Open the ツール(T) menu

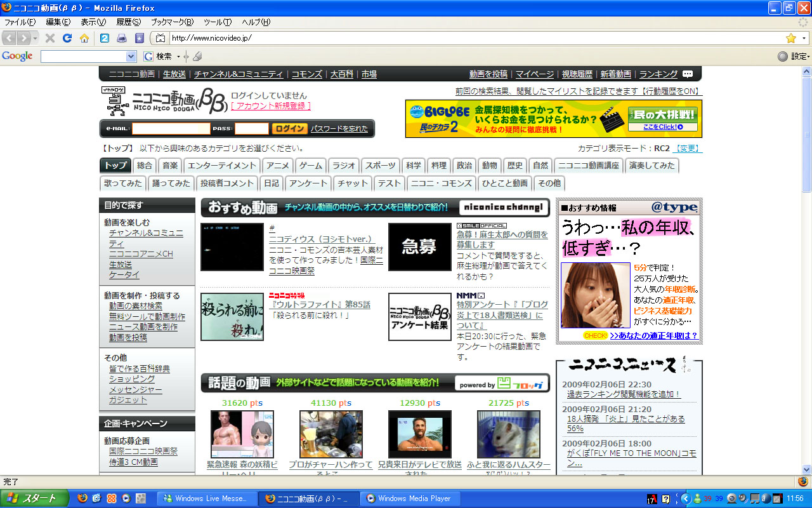pyautogui.click(x=218, y=22)
